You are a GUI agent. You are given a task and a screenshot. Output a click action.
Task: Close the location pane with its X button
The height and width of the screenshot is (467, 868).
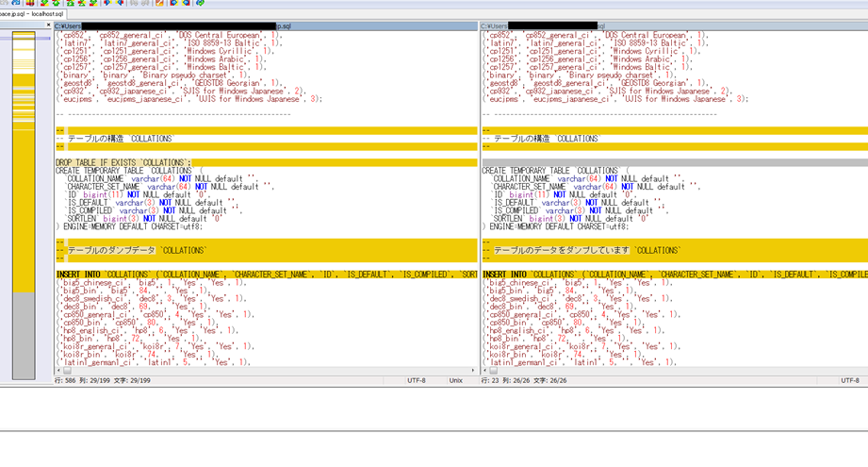point(49,25)
